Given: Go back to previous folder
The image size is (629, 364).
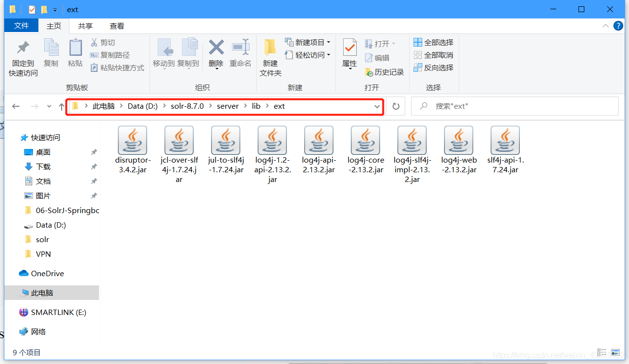Looking at the screenshot, I should click(16, 106).
